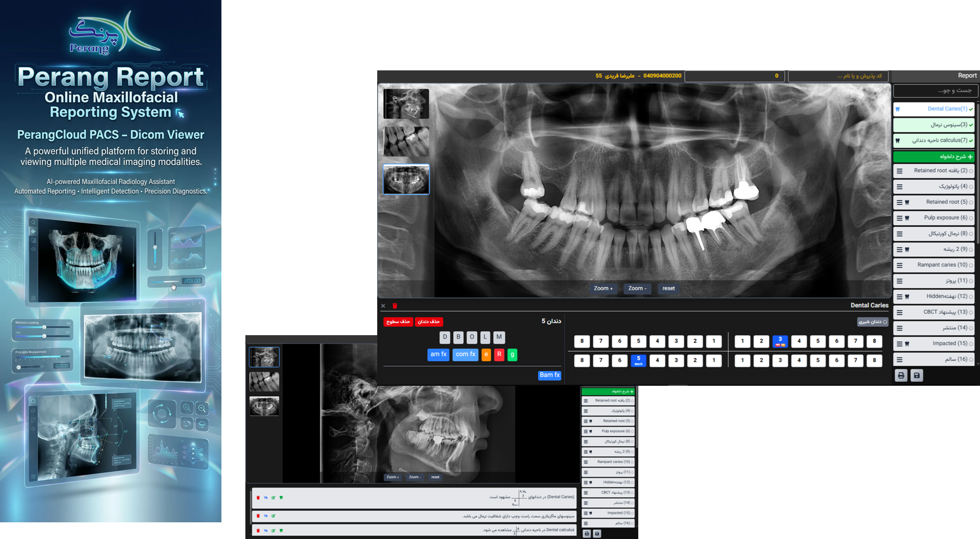
Task: Click the green شرح دلخواه button, panoramic window
Action: pyautogui.click(x=934, y=156)
